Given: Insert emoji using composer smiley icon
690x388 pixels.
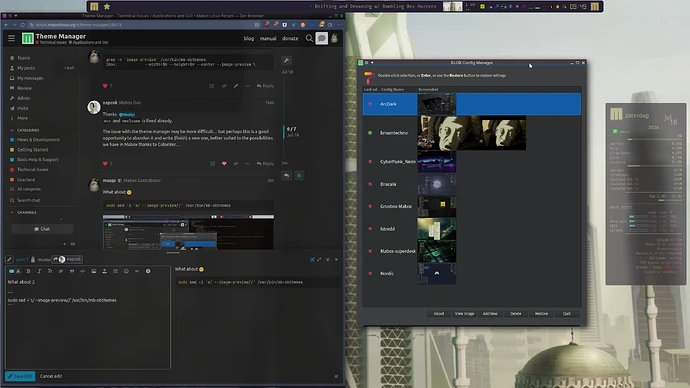Looking at the screenshot, I should (126, 271).
